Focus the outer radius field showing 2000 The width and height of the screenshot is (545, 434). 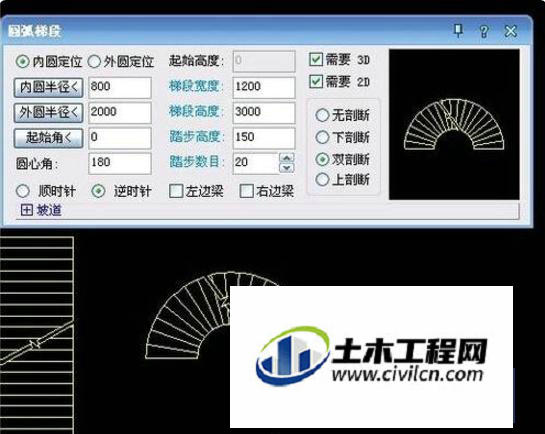pos(120,112)
